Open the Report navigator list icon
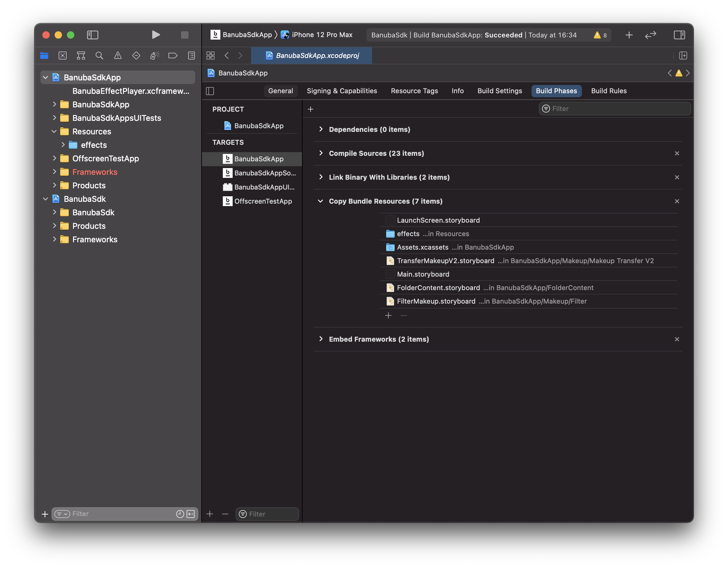 pos(191,56)
